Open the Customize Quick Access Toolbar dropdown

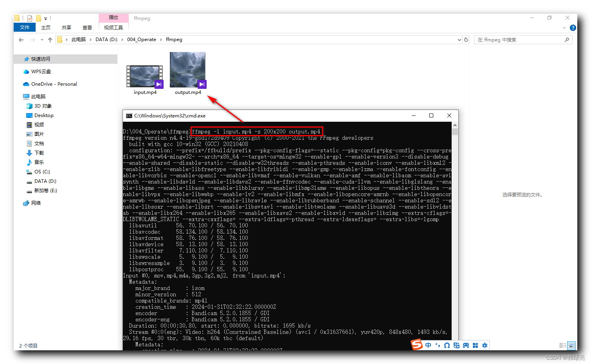(x=45, y=18)
